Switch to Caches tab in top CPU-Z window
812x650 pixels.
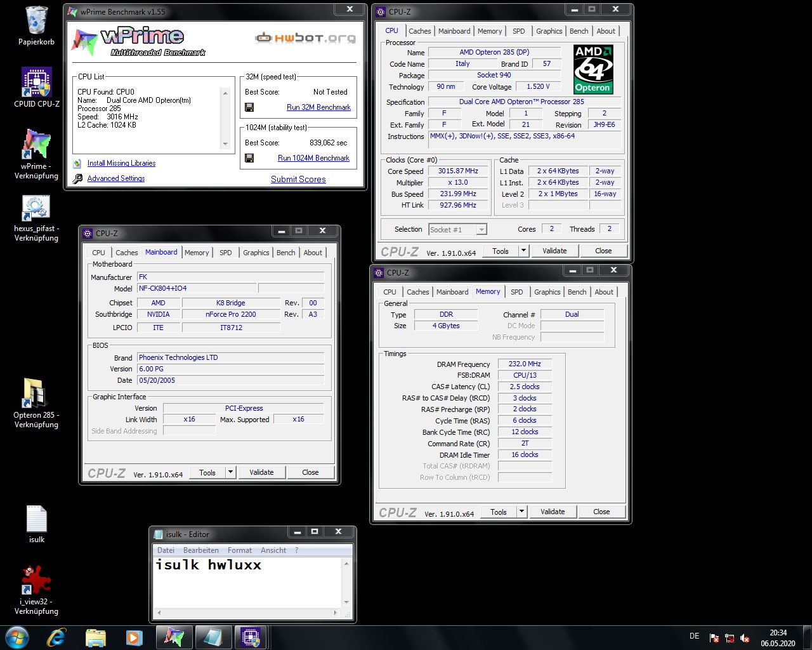pyautogui.click(x=419, y=31)
